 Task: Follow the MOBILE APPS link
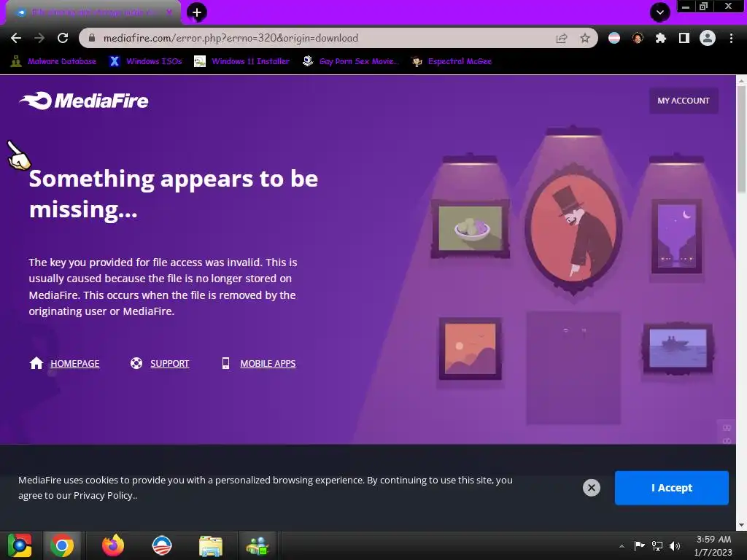pyautogui.click(x=268, y=363)
